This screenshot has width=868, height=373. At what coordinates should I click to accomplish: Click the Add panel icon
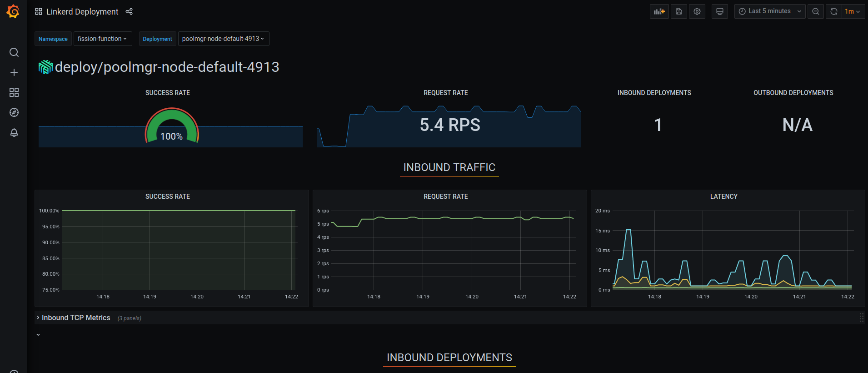(x=659, y=11)
